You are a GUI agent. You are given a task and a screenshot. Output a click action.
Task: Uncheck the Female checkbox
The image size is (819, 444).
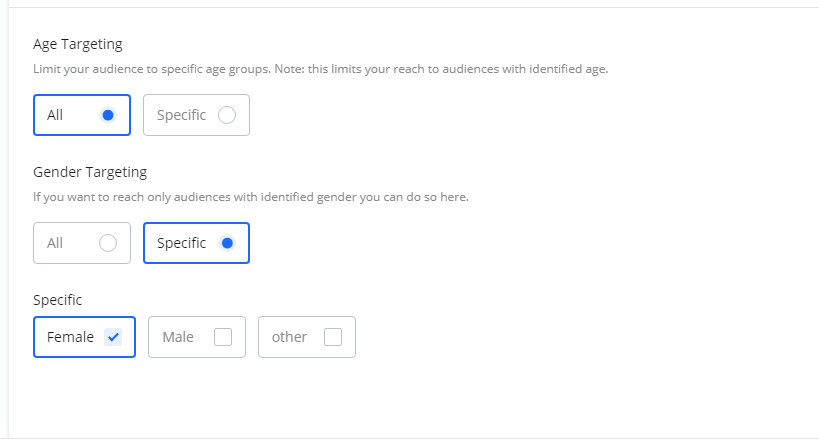113,337
